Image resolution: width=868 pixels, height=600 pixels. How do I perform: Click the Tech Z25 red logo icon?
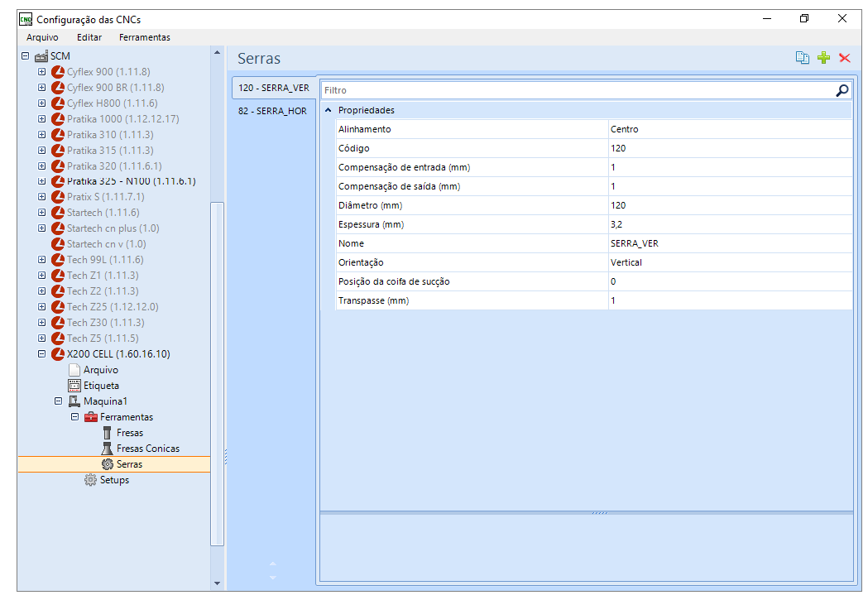pyautogui.click(x=58, y=307)
